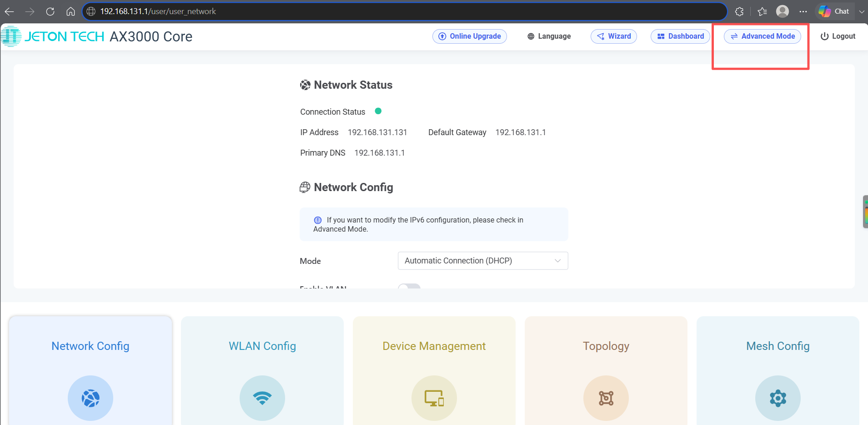Viewport: 868px width, 425px height.
Task: Open the Language selector
Action: pyautogui.click(x=549, y=36)
